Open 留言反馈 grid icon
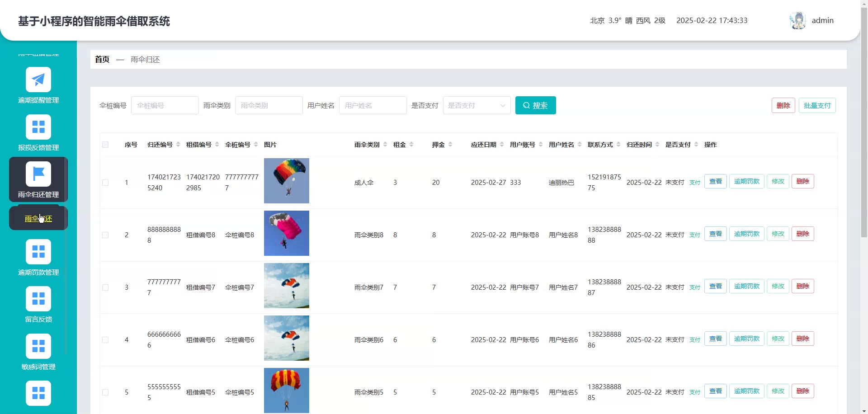The width and height of the screenshot is (868, 414). point(38,299)
